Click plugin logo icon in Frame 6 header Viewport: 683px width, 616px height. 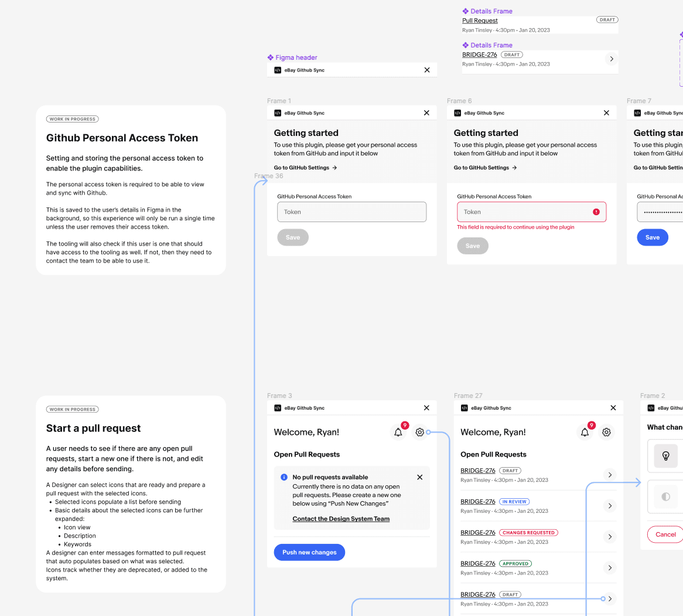click(457, 113)
